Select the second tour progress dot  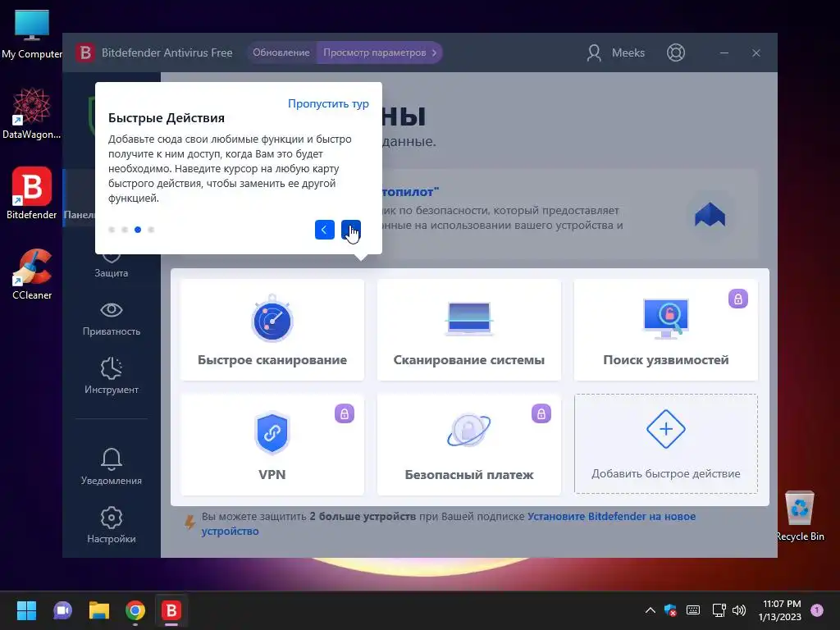tap(125, 230)
